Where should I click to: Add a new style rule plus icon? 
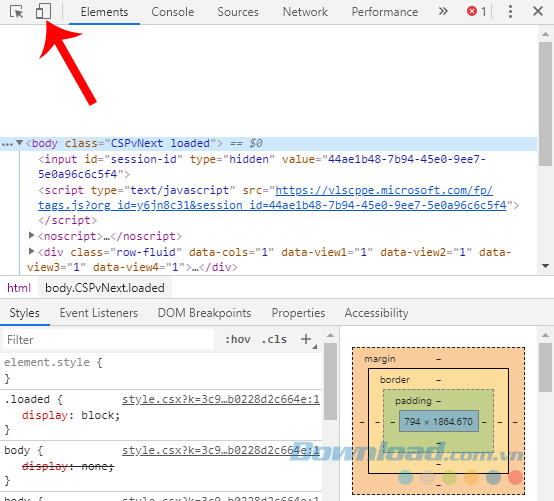(306, 339)
